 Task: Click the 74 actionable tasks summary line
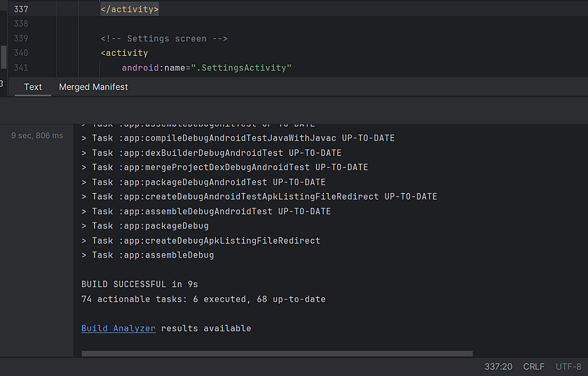point(203,299)
